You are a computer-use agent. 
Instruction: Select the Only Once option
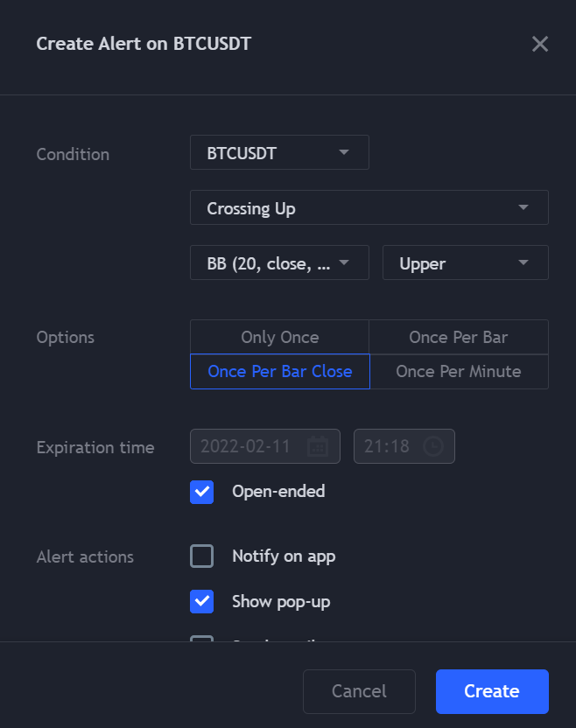279,337
